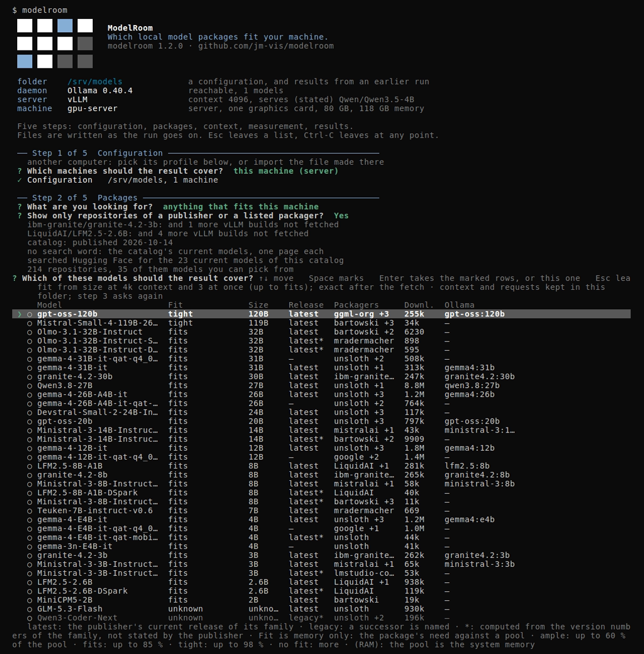Click the Ollama 0.40.4 daemon value

[100, 90]
